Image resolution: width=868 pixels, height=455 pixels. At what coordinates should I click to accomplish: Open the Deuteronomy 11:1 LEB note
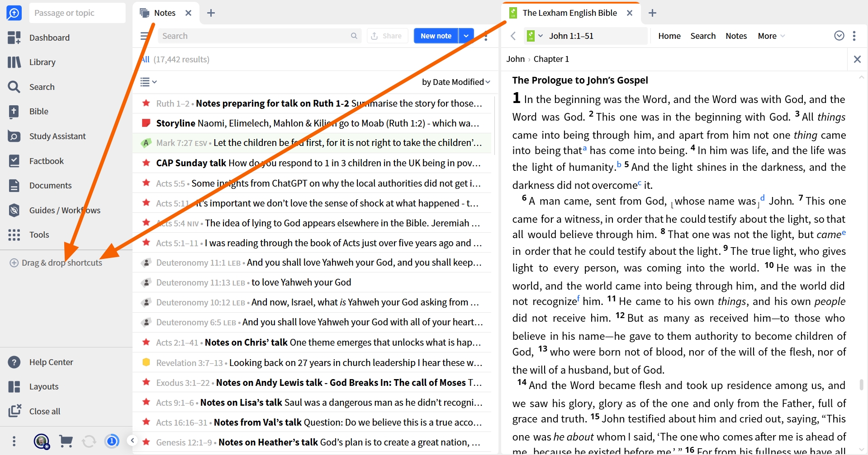coord(312,263)
